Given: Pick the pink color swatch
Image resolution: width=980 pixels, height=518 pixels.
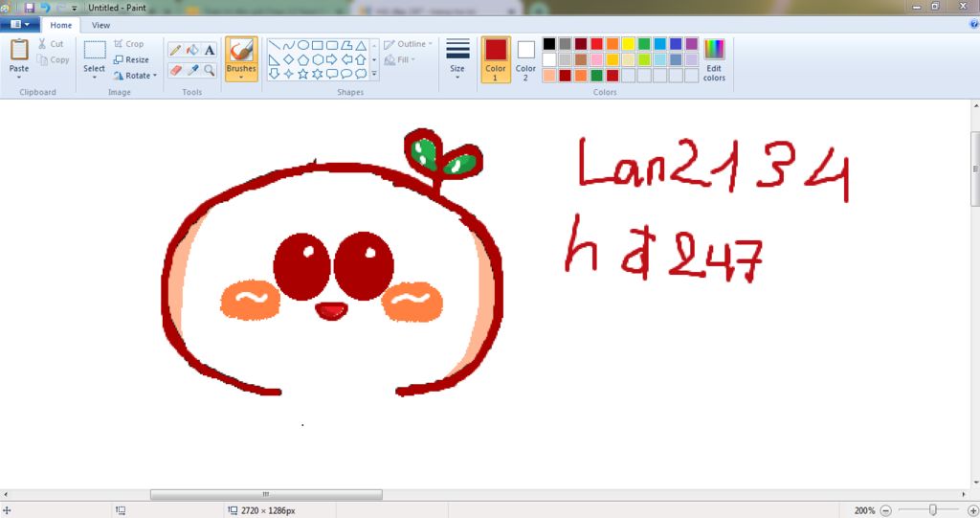Looking at the screenshot, I should pyautogui.click(x=597, y=59).
